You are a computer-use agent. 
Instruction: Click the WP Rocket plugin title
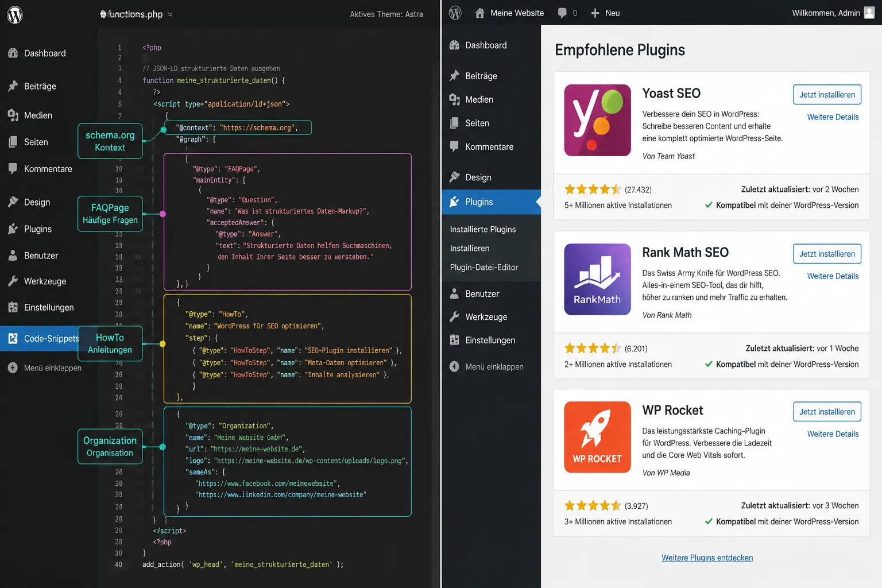672,410
